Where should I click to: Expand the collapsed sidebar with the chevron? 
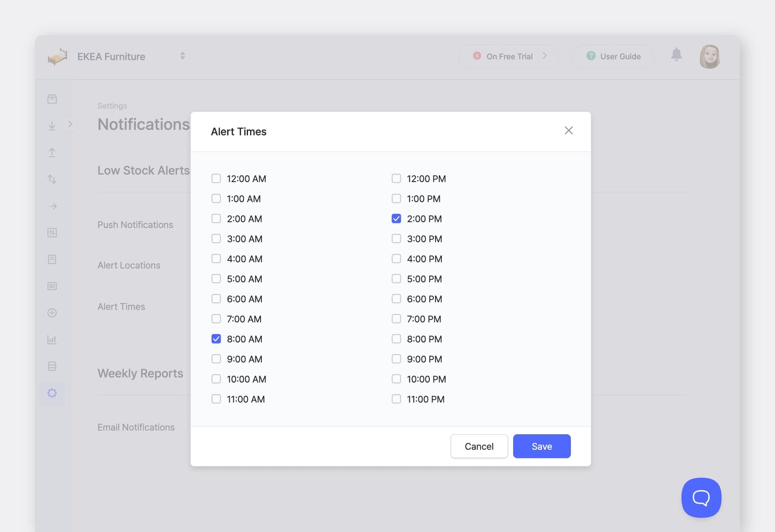tap(71, 124)
